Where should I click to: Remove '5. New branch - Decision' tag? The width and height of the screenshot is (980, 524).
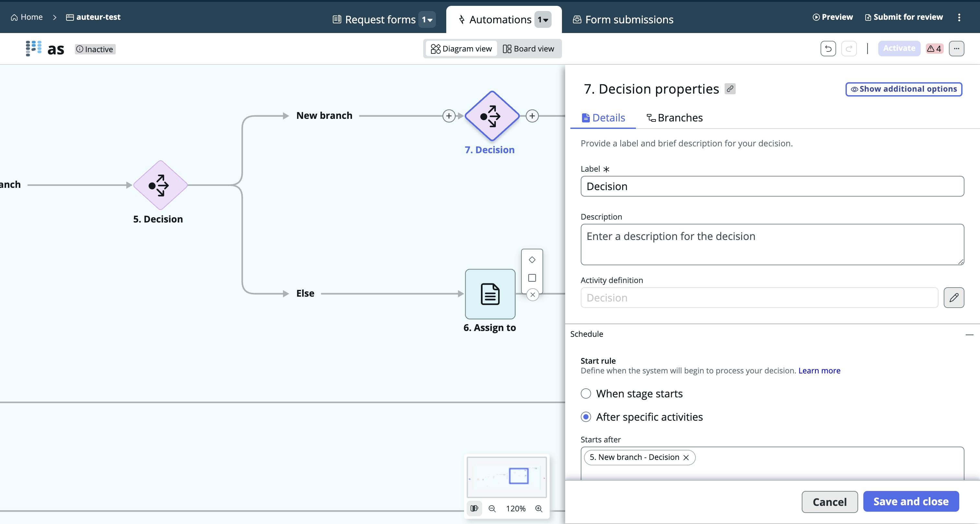(686, 457)
